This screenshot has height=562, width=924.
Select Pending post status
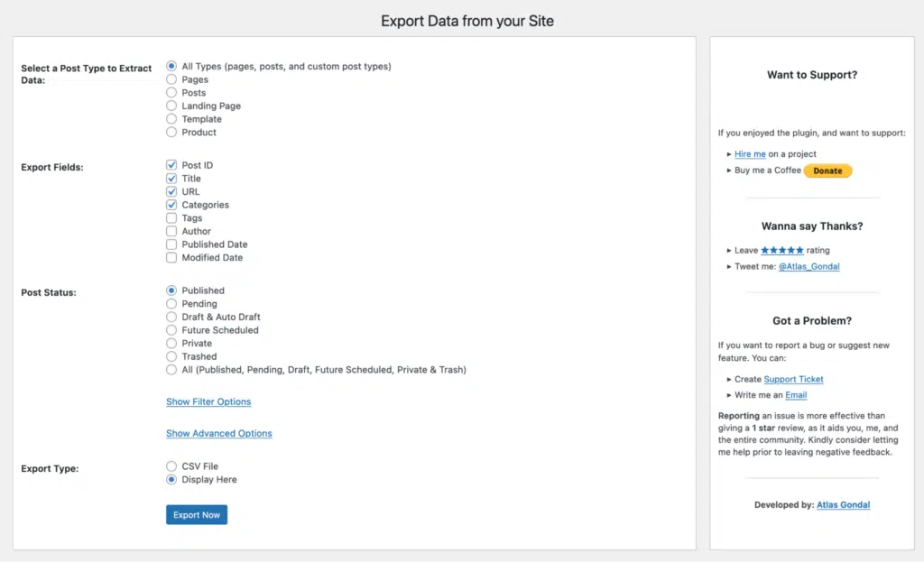click(x=171, y=303)
